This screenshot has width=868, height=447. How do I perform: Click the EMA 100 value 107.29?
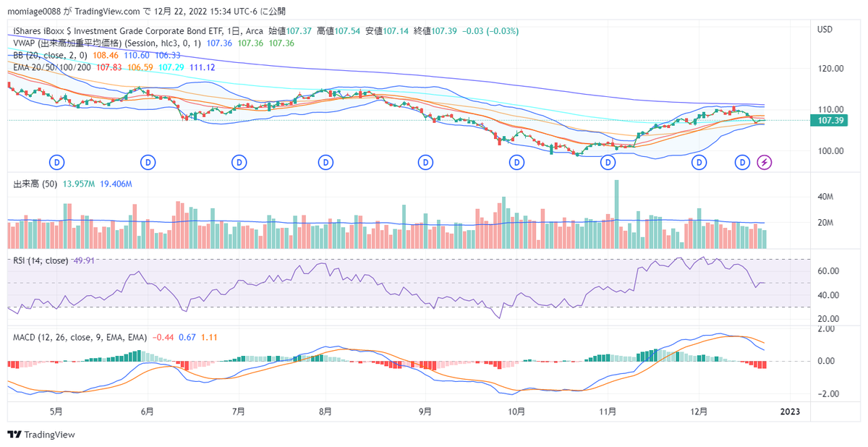(x=171, y=67)
